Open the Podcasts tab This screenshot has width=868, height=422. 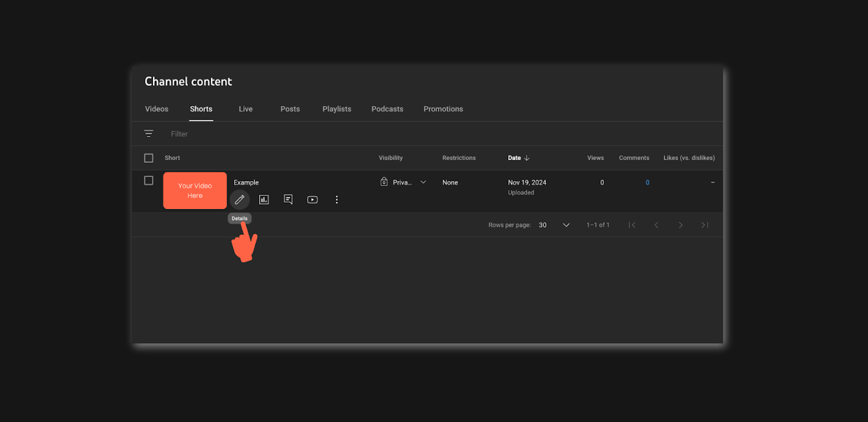(x=387, y=109)
